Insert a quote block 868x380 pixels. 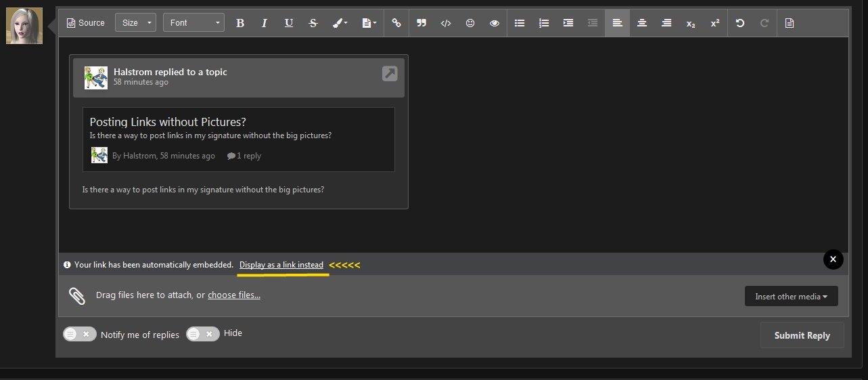(421, 23)
